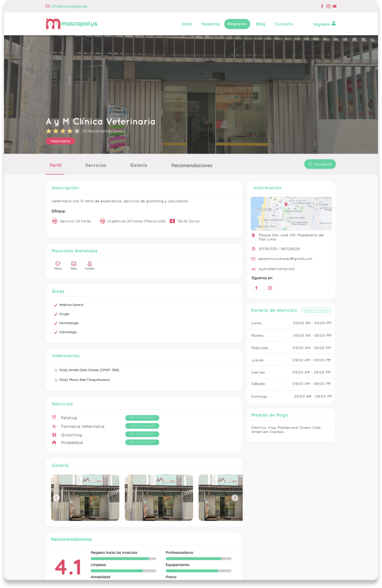Click the gallery previous arrow
Screen dimensions: 382x588
tap(56, 498)
